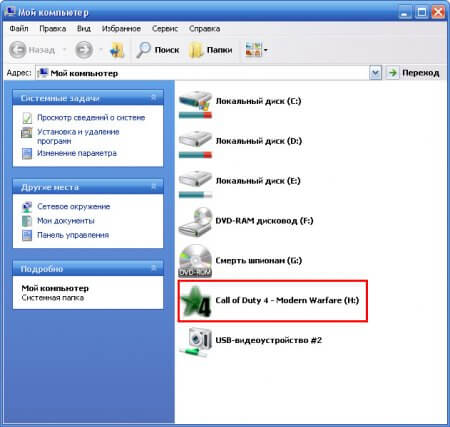450x427 pixels.
Task: Open the Файл menu
Action: [19, 29]
